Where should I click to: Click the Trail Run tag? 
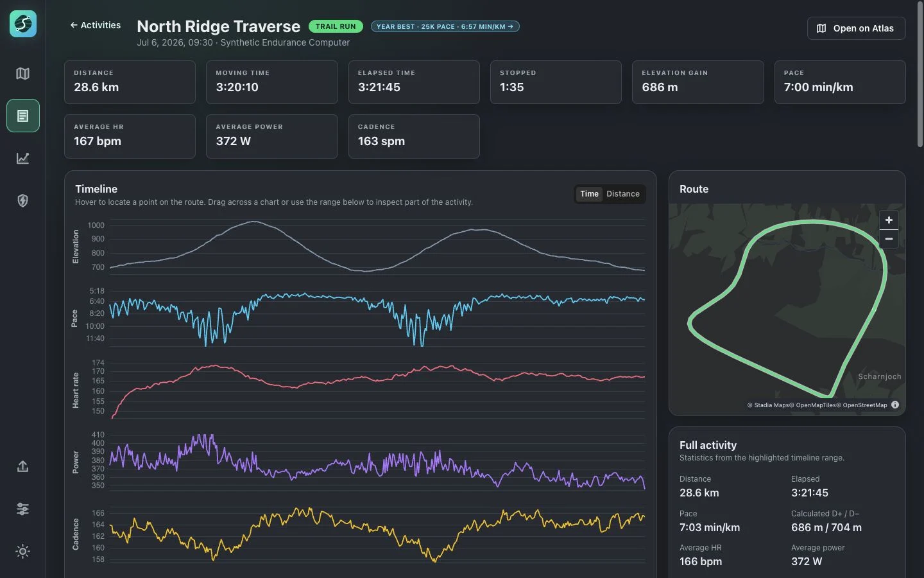click(336, 26)
